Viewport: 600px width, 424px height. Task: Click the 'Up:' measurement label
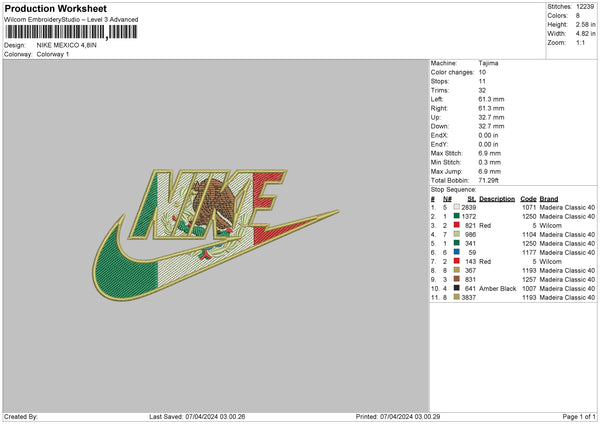pos(435,117)
